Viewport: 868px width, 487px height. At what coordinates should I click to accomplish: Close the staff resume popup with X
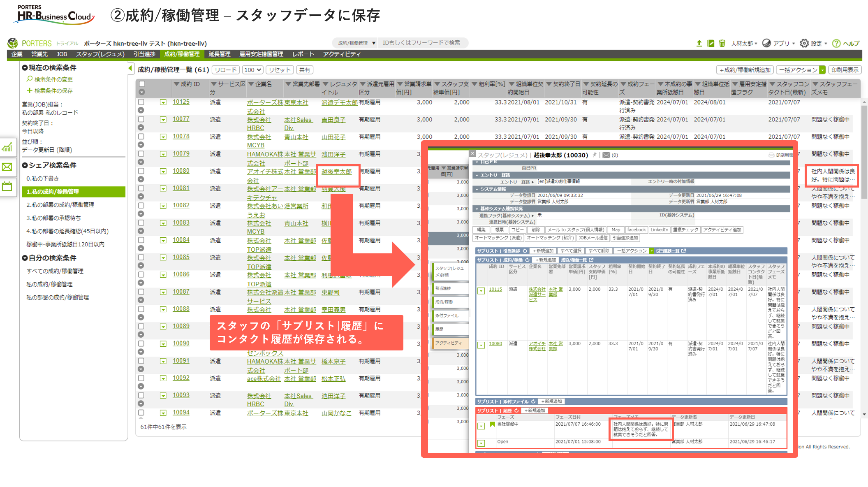(472, 153)
